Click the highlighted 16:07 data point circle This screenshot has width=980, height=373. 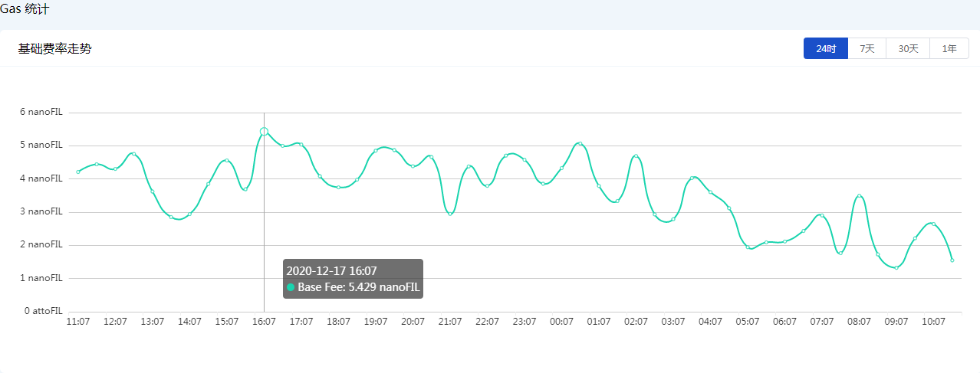[264, 132]
